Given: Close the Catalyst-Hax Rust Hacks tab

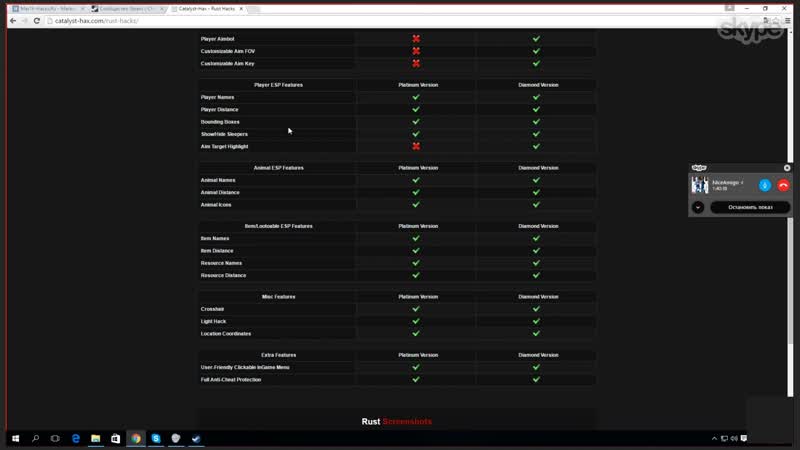Looking at the screenshot, I should 241,9.
